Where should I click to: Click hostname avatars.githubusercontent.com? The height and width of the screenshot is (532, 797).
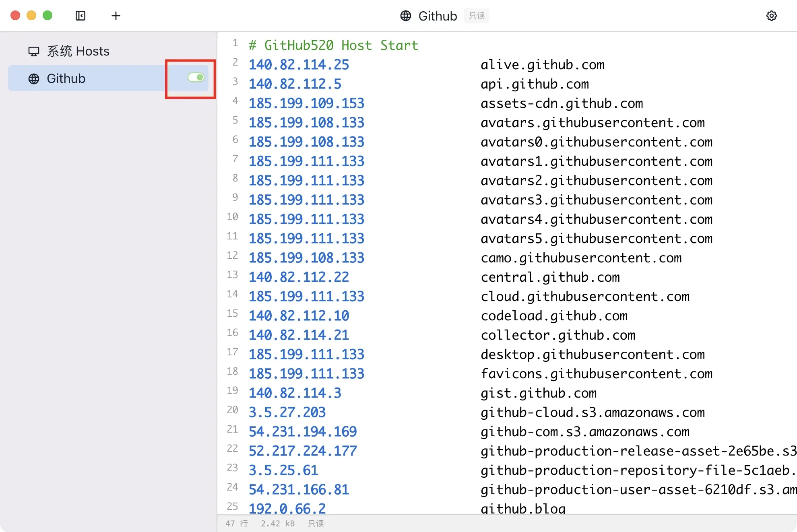coord(593,122)
